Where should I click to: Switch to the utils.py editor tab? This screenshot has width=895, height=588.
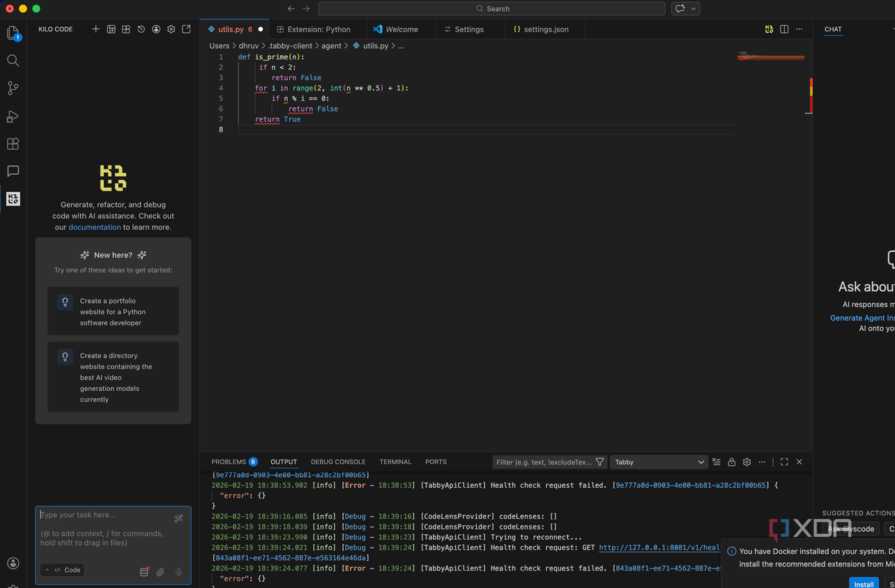tap(236, 29)
